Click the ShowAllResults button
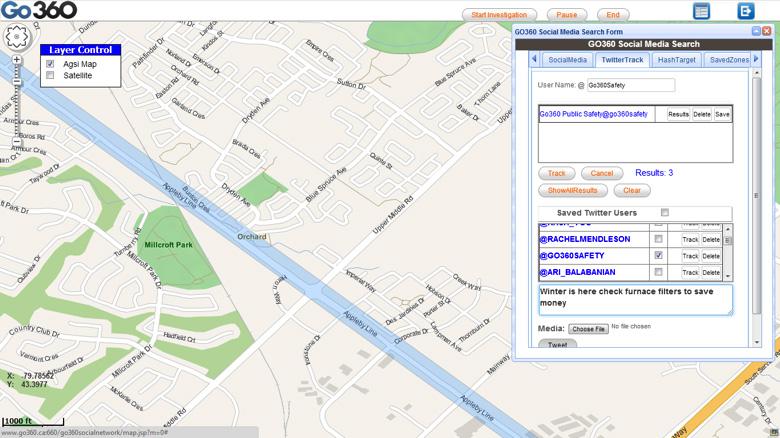This screenshot has height=438, width=780. point(572,190)
